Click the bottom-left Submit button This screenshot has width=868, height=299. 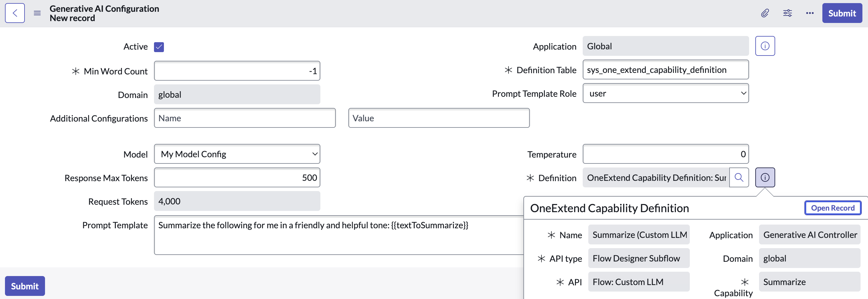[25, 286]
